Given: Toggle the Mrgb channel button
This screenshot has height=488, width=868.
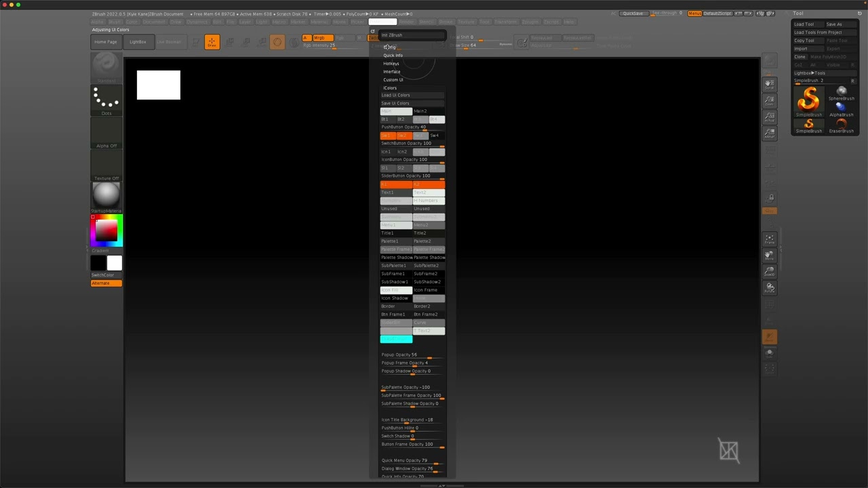Looking at the screenshot, I should tap(322, 38).
